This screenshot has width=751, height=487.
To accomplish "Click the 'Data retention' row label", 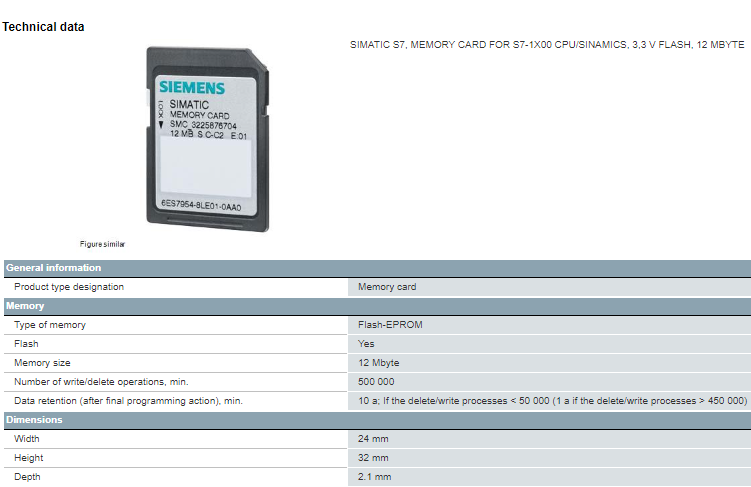I will tap(128, 401).
